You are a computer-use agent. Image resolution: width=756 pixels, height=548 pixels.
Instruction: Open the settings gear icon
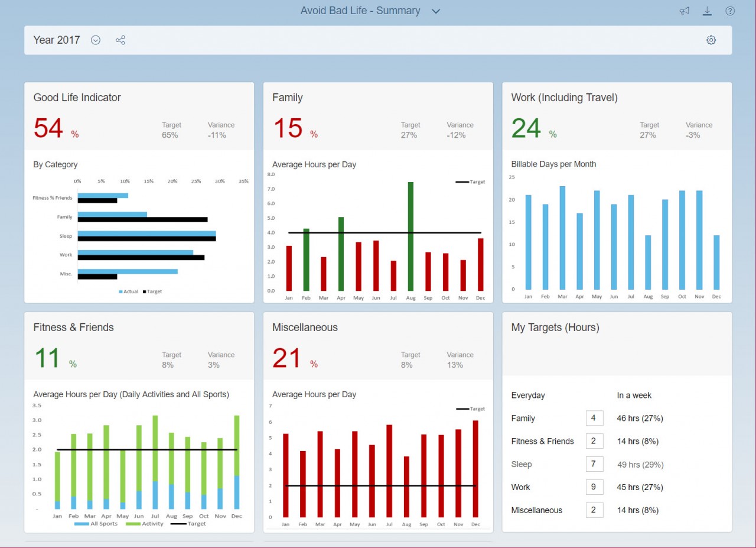click(x=711, y=40)
